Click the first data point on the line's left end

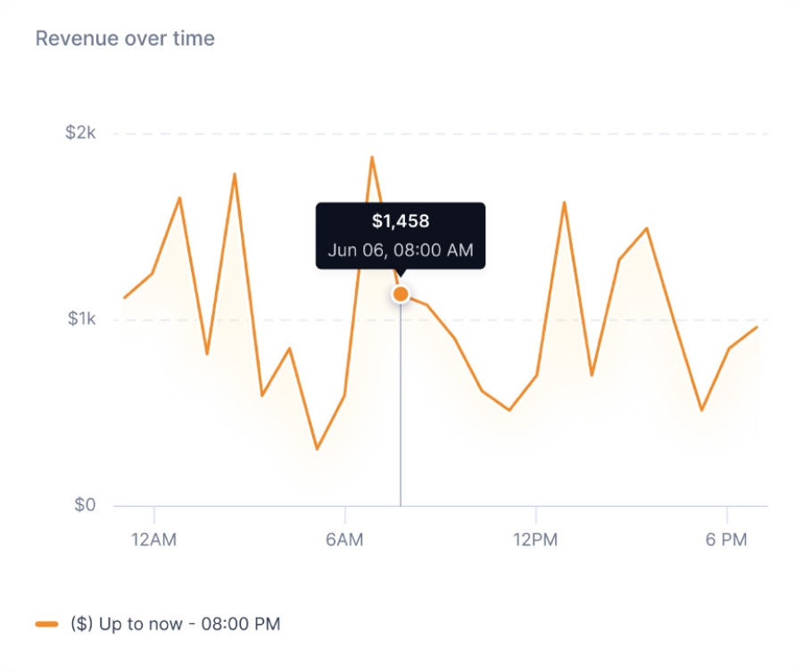125,297
